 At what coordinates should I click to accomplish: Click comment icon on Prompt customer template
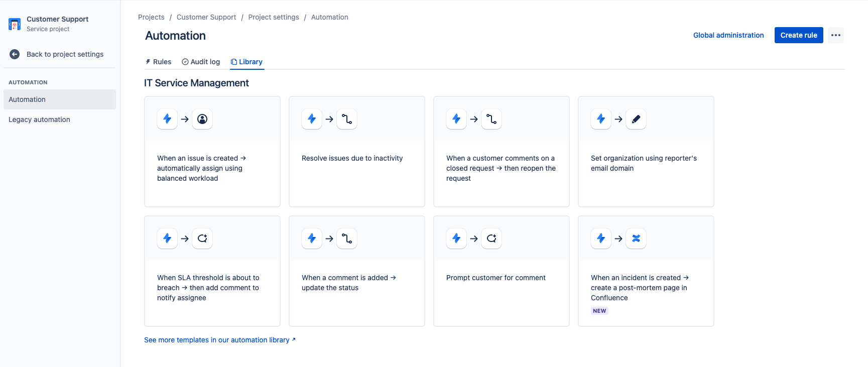point(491,238)
